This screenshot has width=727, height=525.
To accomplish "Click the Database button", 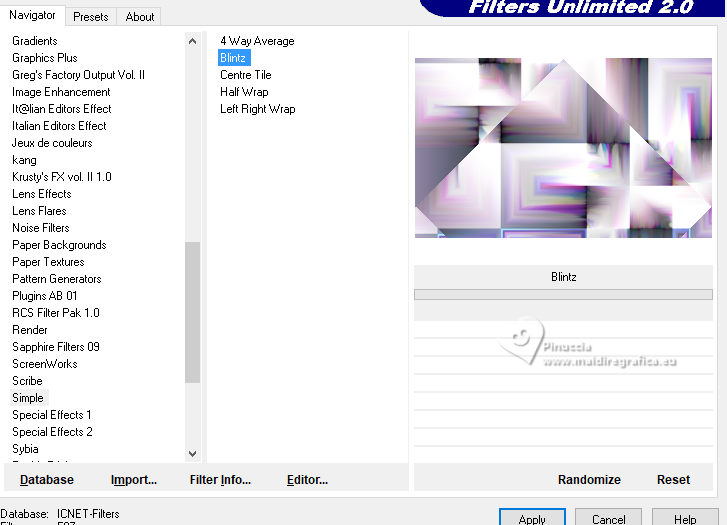I will pyautogui.click(x=47, y=480).
